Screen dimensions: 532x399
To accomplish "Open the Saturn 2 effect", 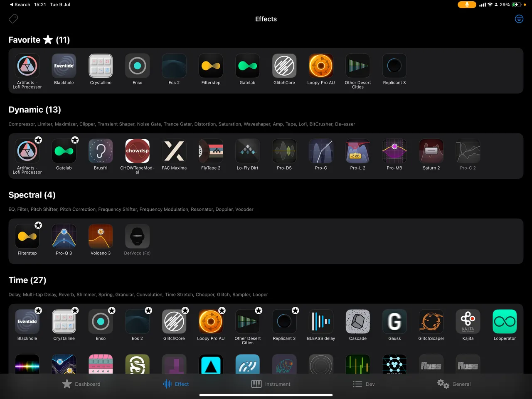I will point(431,151).
